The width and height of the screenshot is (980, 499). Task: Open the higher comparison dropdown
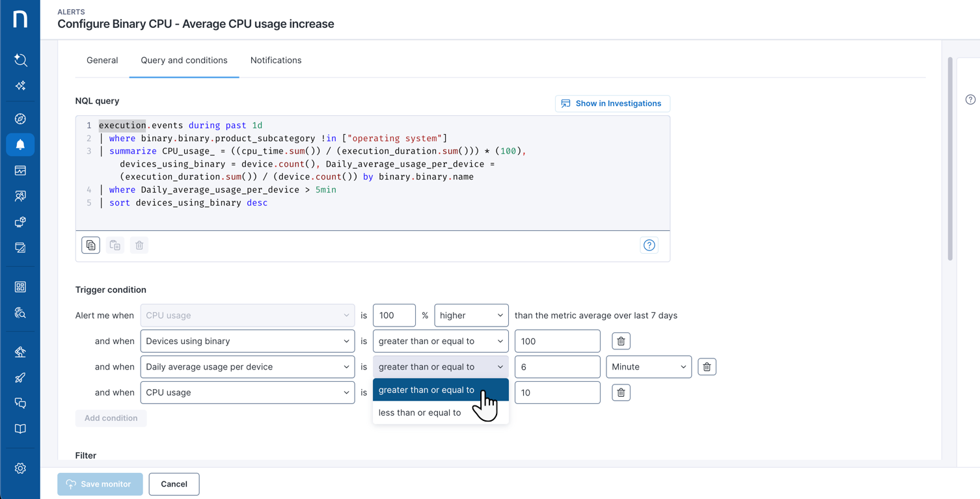click(470, 316)
